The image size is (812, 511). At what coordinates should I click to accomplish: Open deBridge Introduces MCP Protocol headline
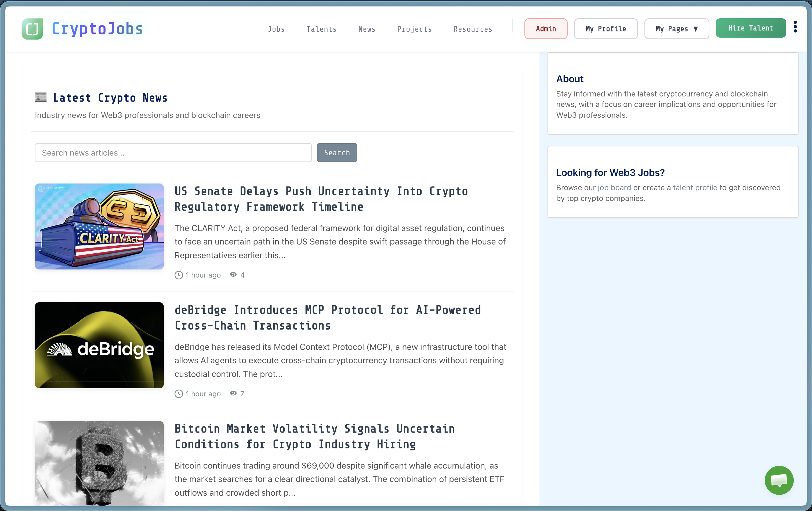pyautogui.click(x=328, y=318)
